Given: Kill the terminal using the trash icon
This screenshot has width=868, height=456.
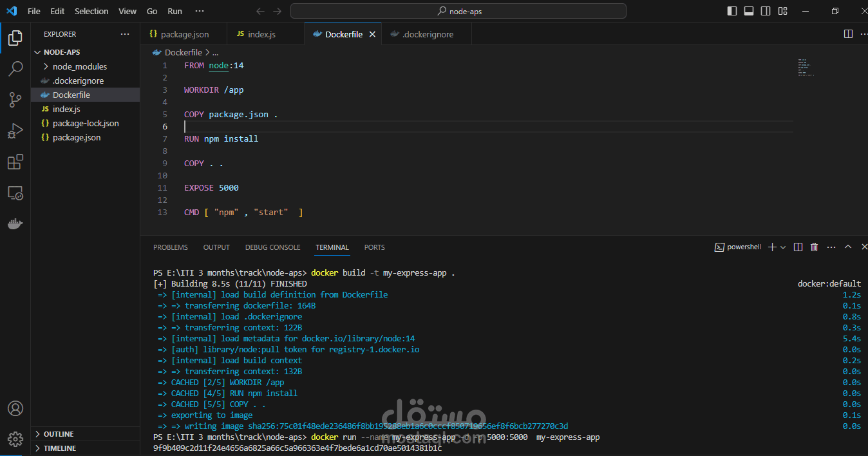Looking at the screenshot, I should pyautogui.click(x=814, y=247).
